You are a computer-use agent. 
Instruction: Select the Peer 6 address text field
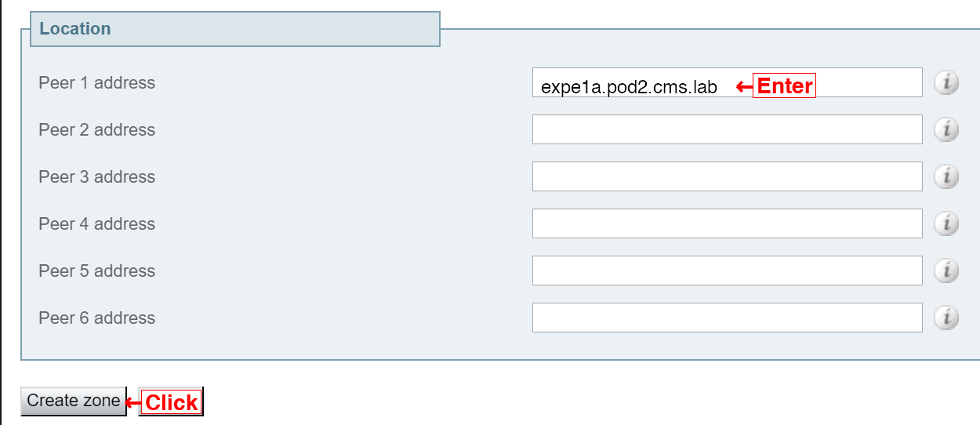pos(728,318)
